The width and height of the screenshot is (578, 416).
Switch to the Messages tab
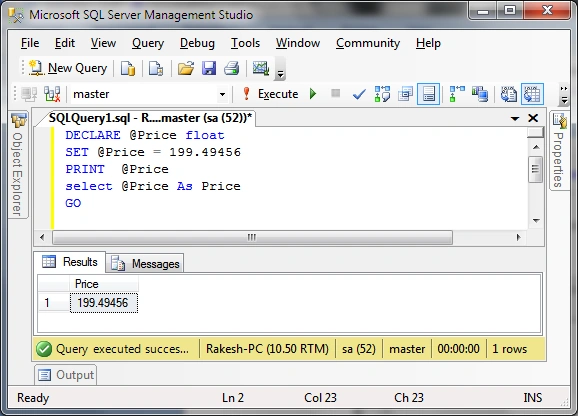[x=145, y=264]
